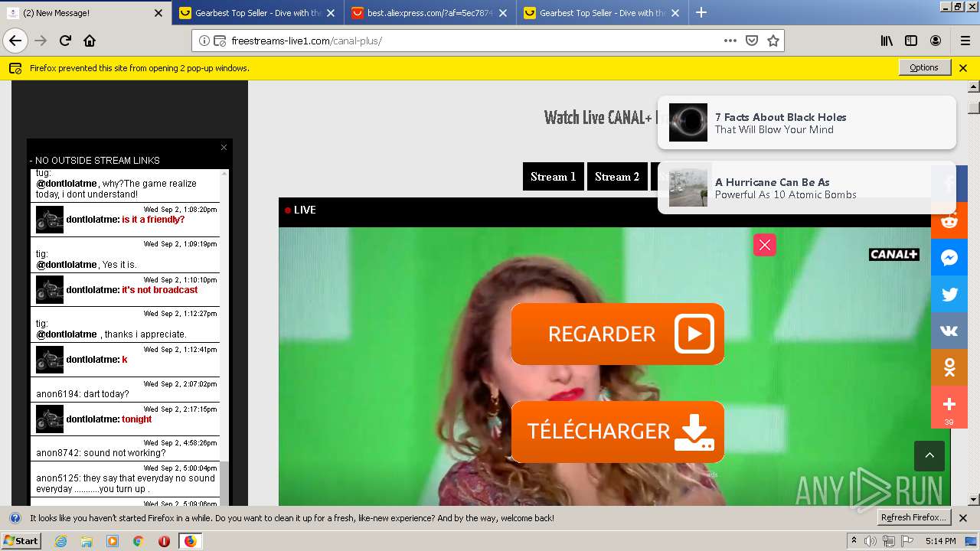Open new tab with plus button
Image resolution: width=980 pixels, height=551 pixels.
(x=701, y=12)
